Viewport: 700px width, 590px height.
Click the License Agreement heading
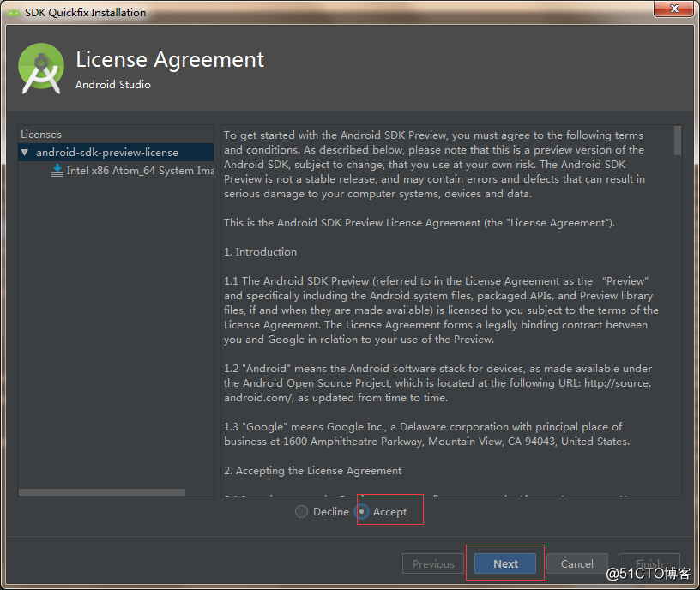[170, 60]
